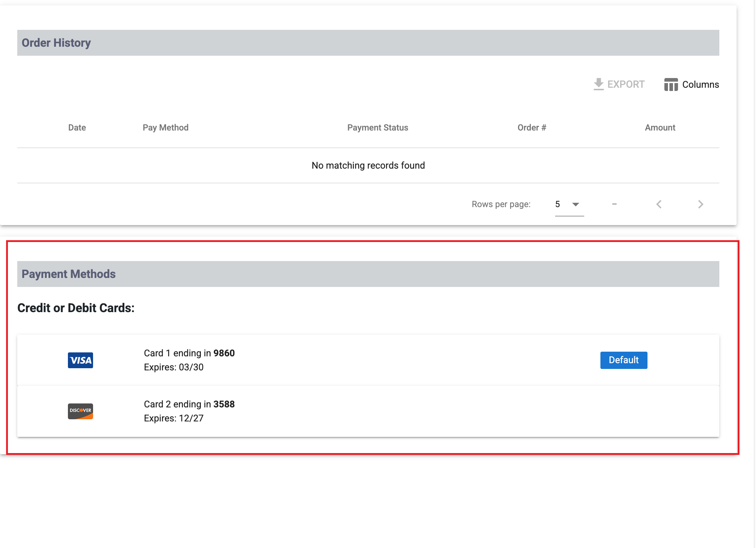Click the Order History section header

pos(56,43)
